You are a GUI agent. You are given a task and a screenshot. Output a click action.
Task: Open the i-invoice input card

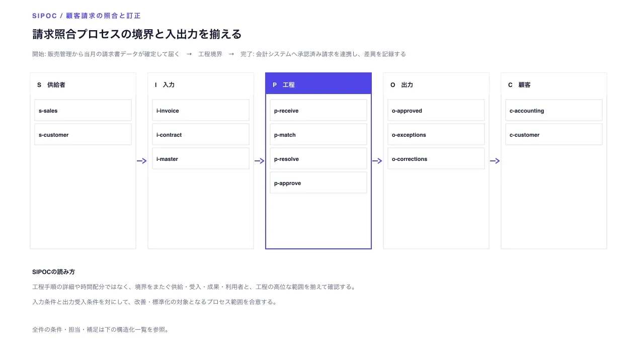[201, 110]
